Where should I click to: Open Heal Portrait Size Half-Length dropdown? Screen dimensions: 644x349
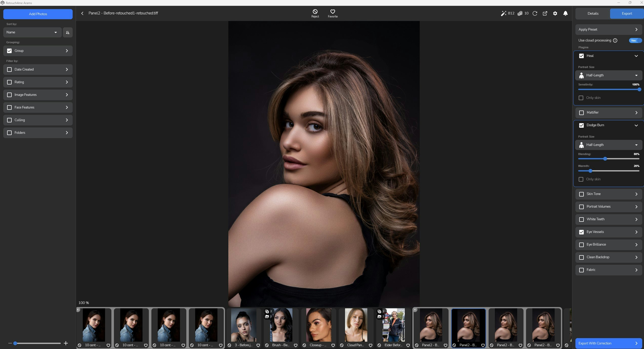point(609,75)
